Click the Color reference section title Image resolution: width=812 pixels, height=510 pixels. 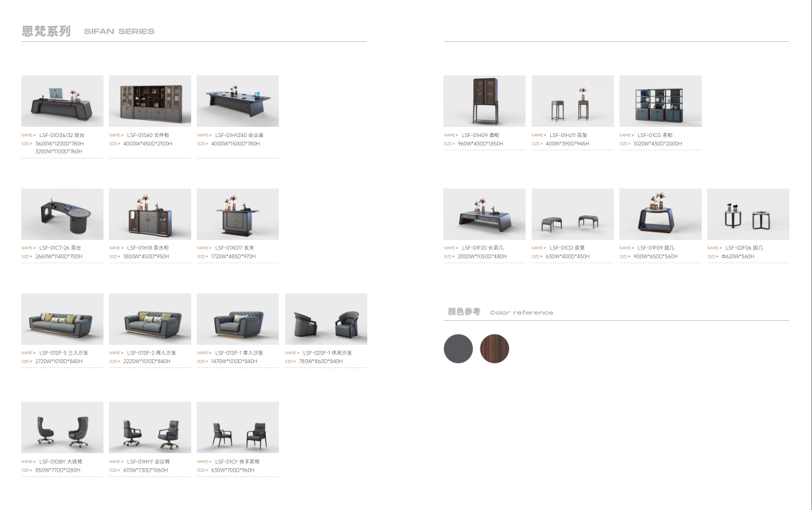pyautogui.click(x=521, y=313)
